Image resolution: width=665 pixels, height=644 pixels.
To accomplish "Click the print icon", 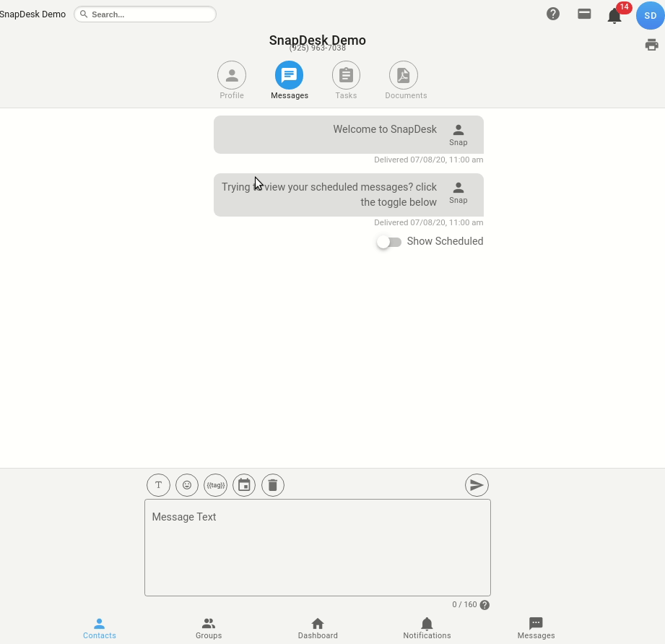I will 651,45.
